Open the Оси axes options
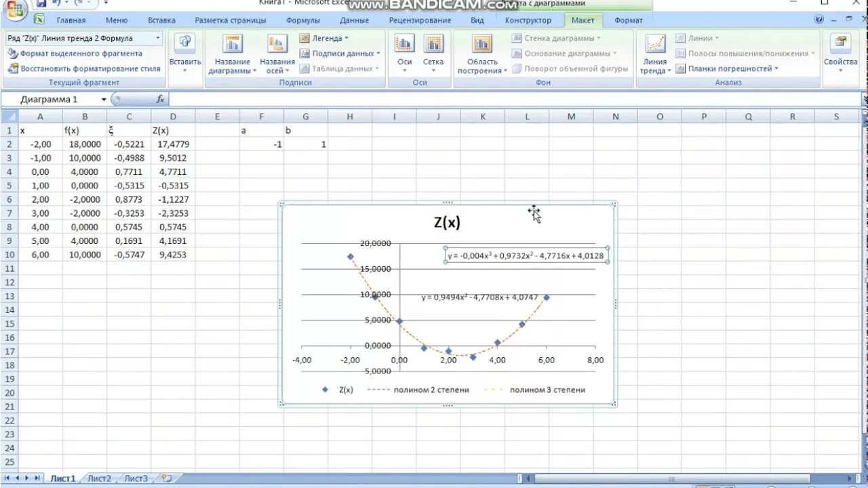868x488 pixels. tap(405, 54)
